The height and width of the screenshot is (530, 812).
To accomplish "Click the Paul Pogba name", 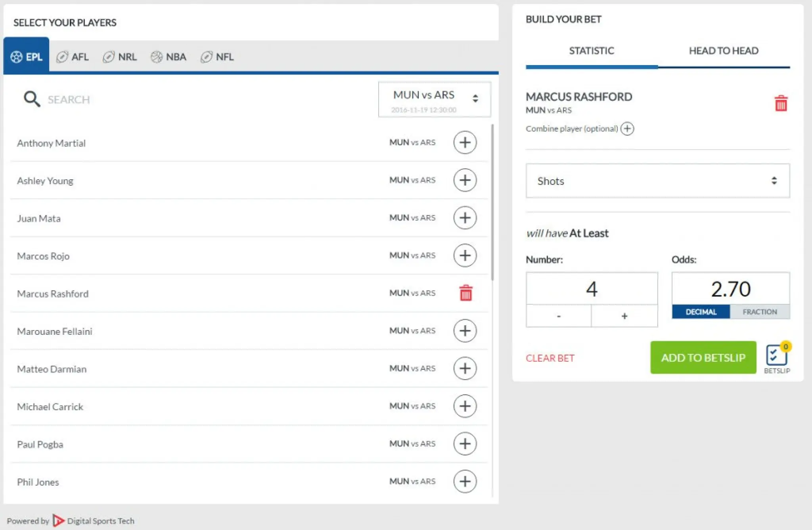I will click(40, 445).
